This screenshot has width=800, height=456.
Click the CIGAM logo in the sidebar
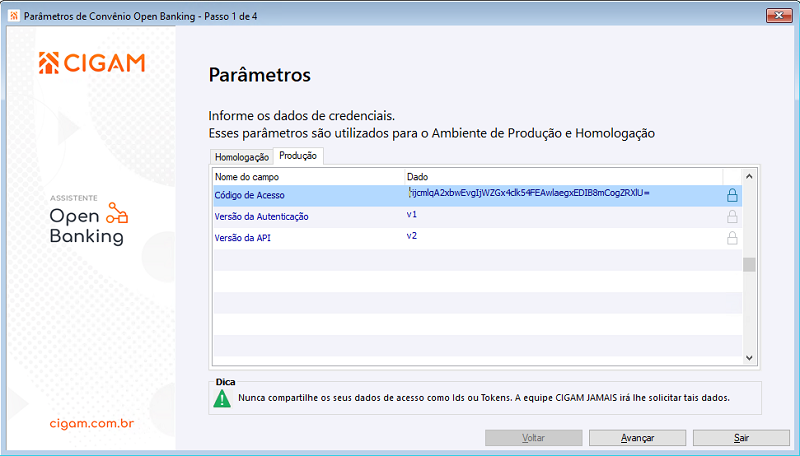coord(92,63)
